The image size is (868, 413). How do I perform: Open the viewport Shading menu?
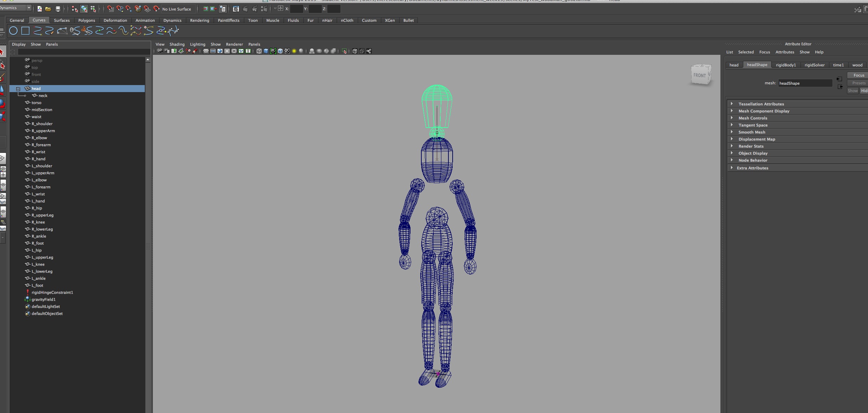click(x=177, y=44)
